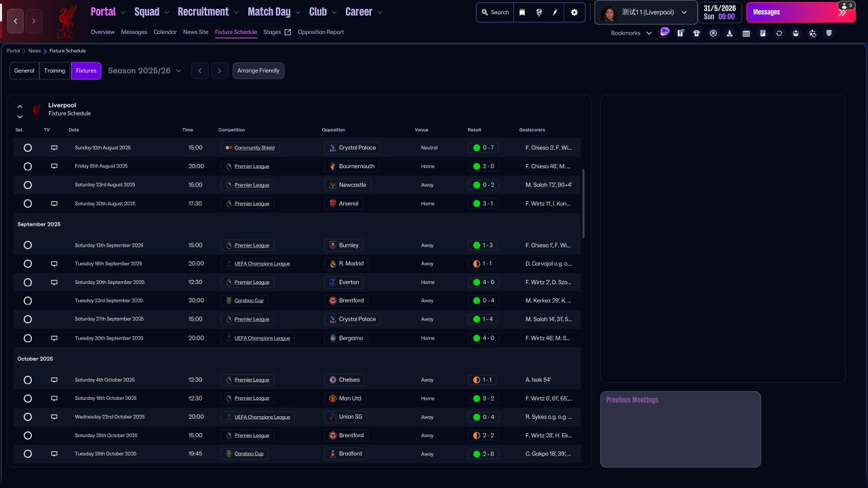Select the Chelsea fixture radio button
The height and width of the screenshot is (488, 868).
click(28, 380)
